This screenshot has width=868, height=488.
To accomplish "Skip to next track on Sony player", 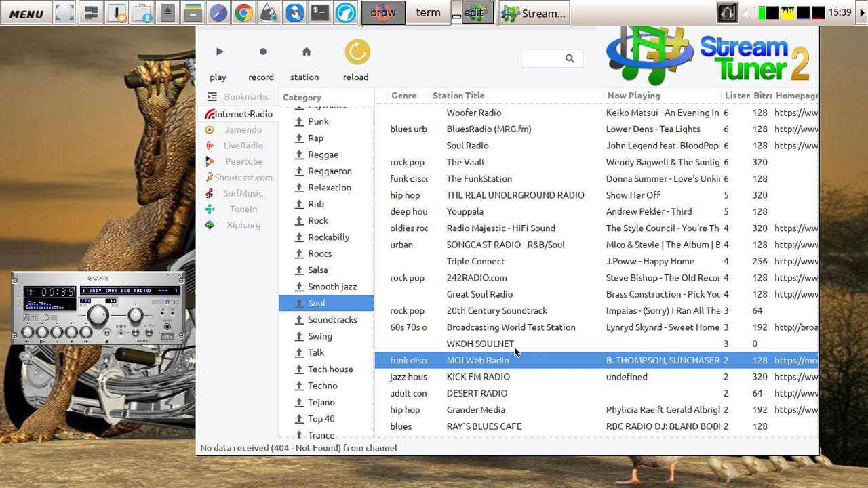I will click(86, 332).
